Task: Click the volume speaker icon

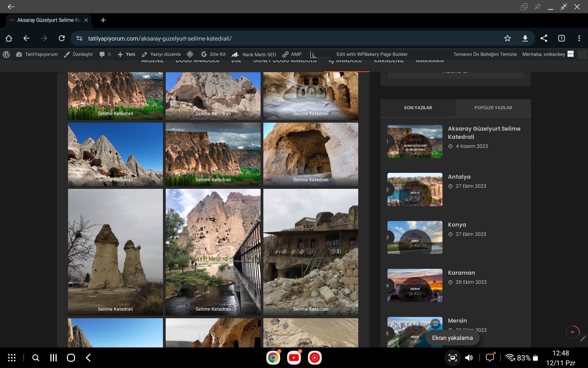Action: click(x=469, y=357)
